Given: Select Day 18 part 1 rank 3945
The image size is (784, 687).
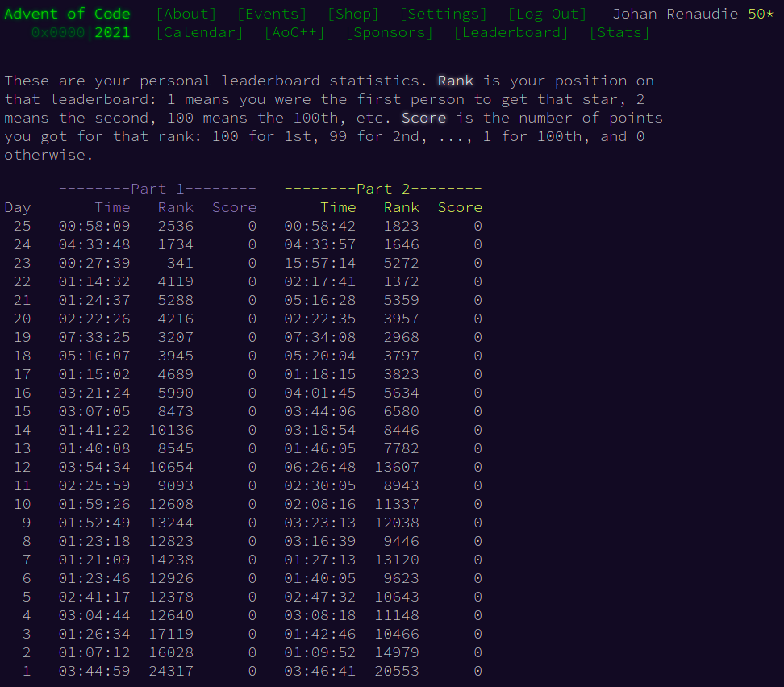Looking at the screenshot, I should [176, 356].
